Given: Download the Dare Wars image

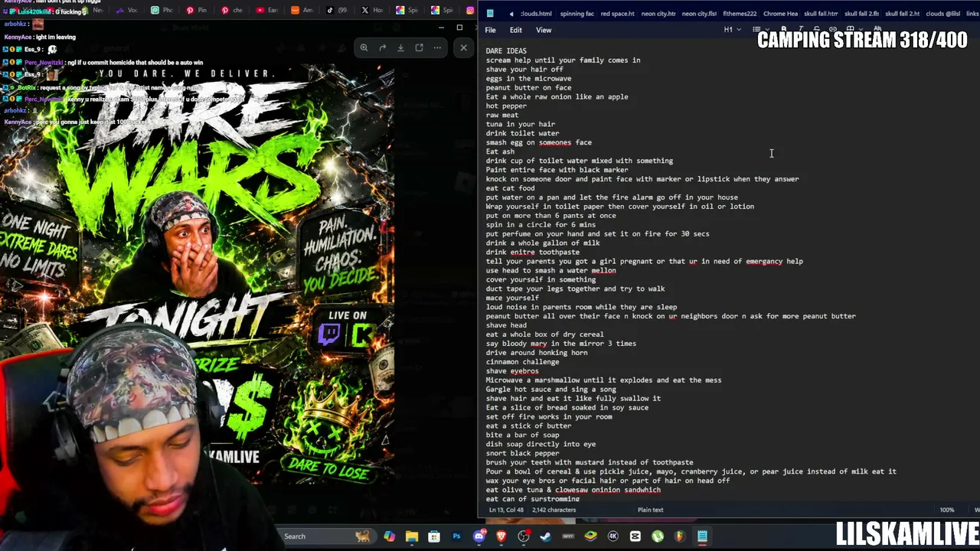Looking at the screenshot, I should (400, 47).
